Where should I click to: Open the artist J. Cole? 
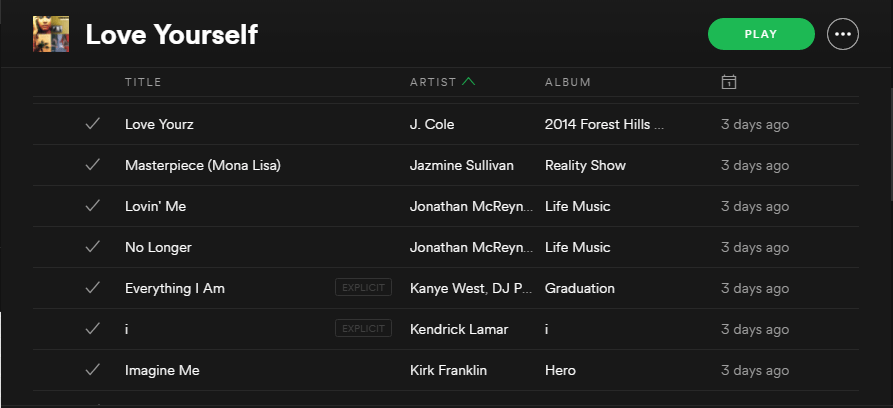point(432,125)
